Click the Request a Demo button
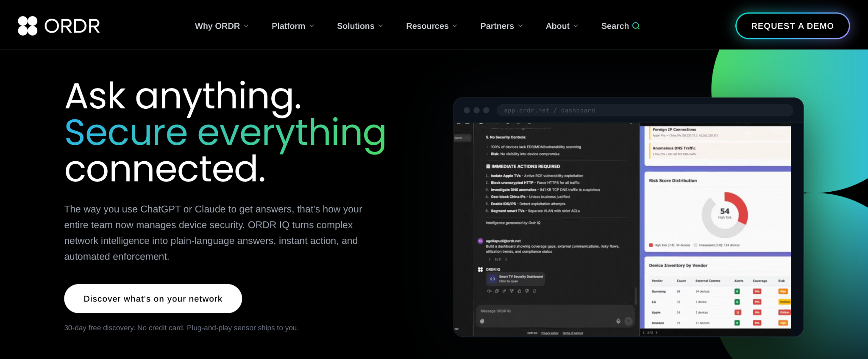 click(x=793, y=26)
